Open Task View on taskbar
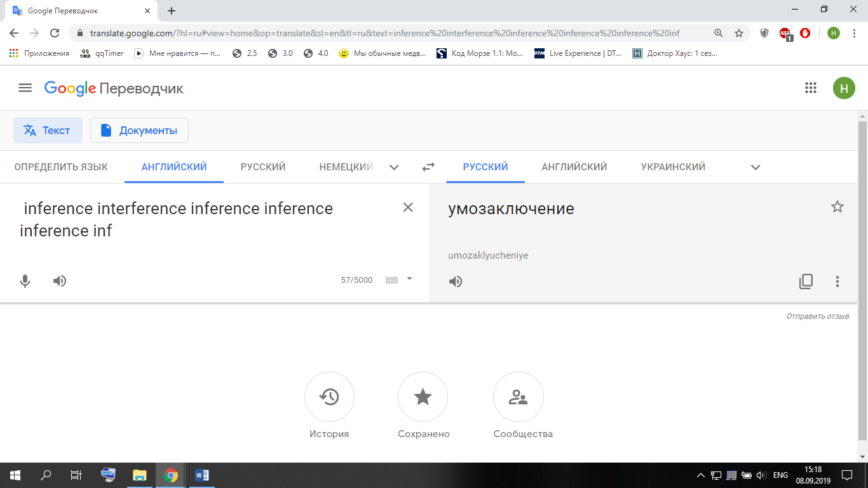 tap(76, 475)
